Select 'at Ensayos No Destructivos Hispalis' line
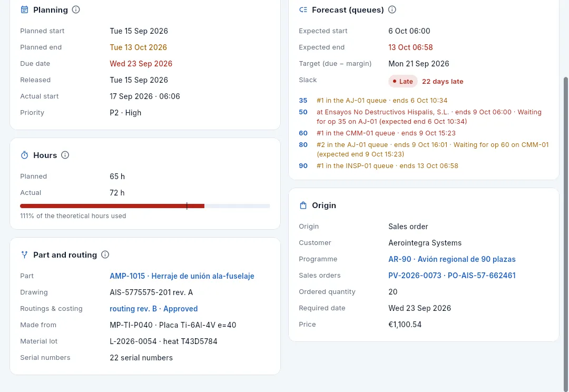The height and width of the screenshot is (392, 569). click(429, 117)
